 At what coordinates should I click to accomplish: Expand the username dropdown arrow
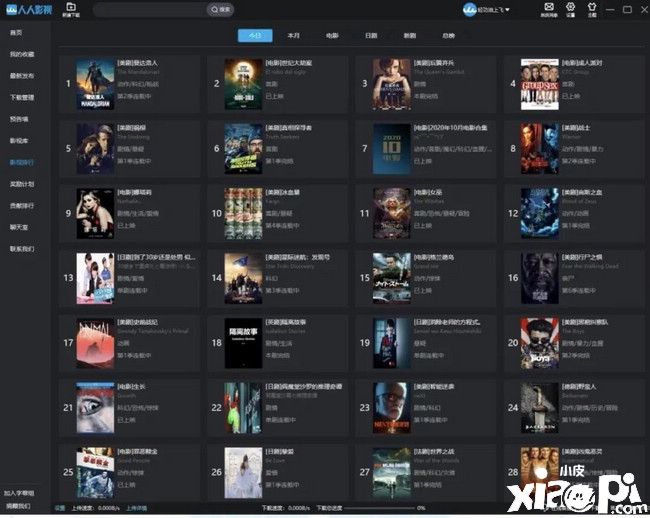507,10
